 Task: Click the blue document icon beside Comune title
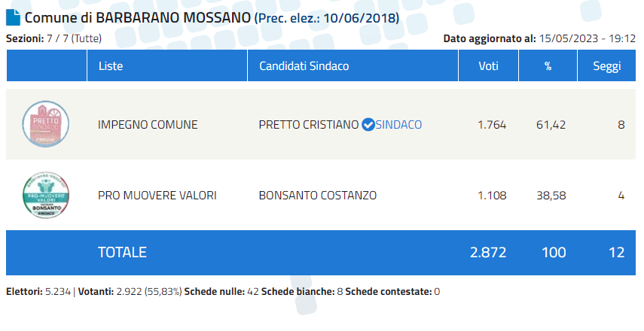[x=13, y=17]
